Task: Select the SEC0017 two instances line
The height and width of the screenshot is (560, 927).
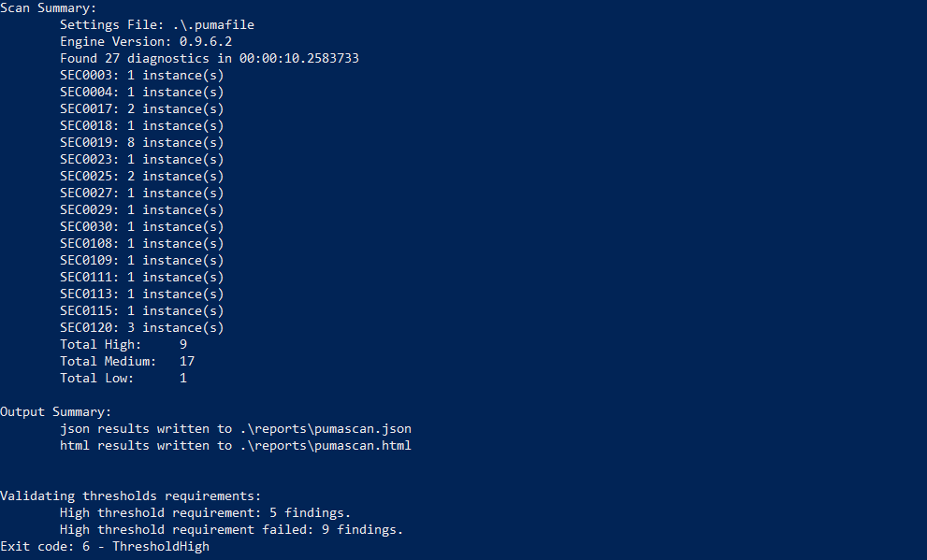Action: pos(141,108)
